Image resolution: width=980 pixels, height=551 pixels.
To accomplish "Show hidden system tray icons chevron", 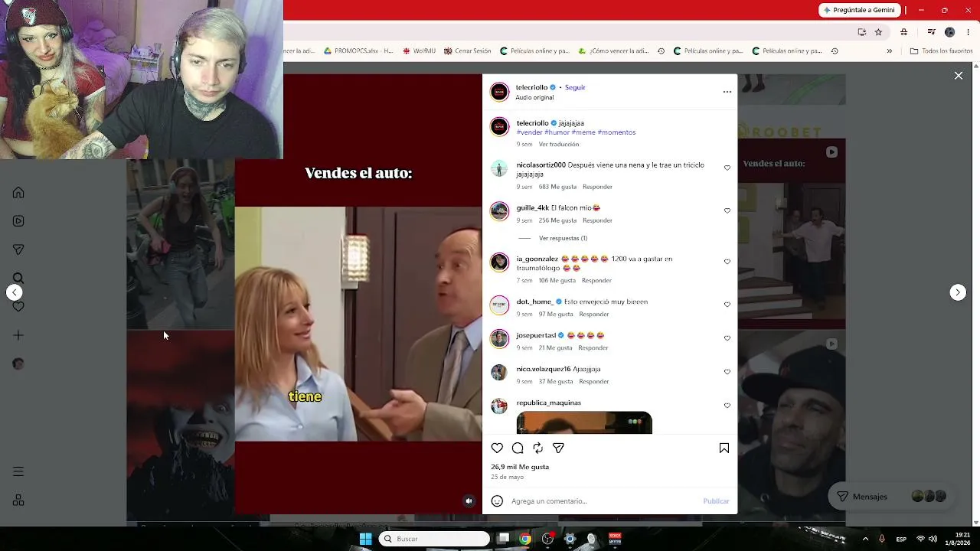I will (866, 539).
